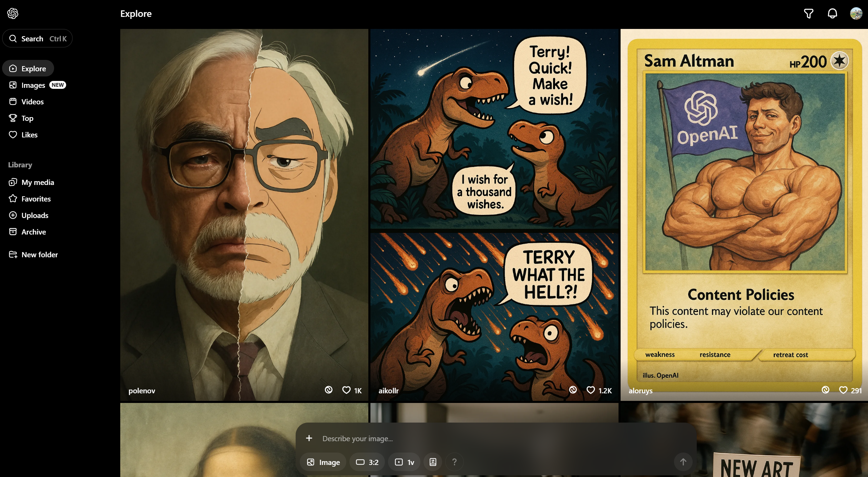Open the Images section

(37, 85)
